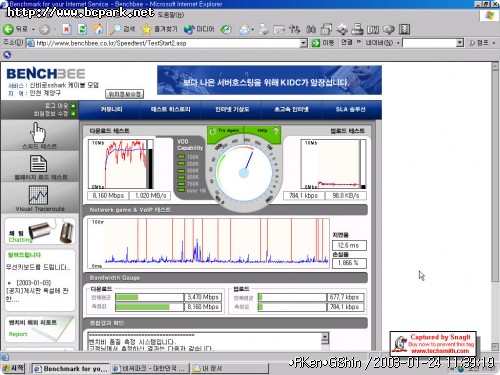This screenshot has height=375, width=500.
Task: Select the Visual Traceroute chart icon
Action: coord(38,195)
